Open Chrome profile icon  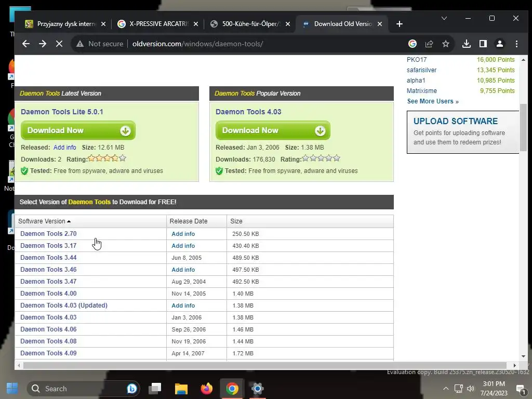(500, 44)
